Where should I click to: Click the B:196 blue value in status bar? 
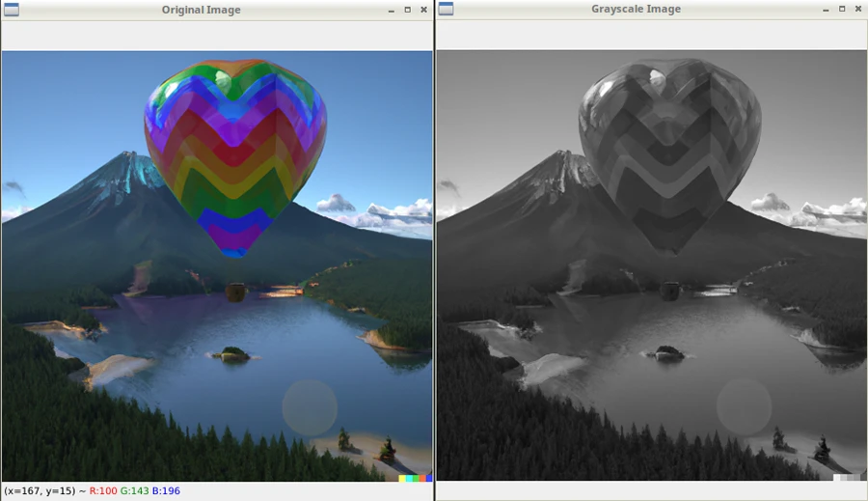coord(166,490)
